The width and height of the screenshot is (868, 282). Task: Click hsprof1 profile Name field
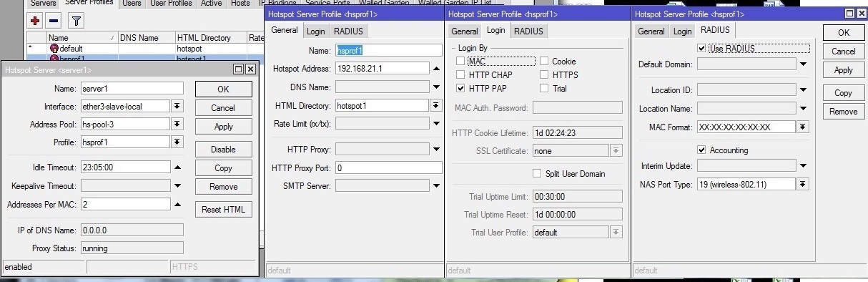tap(388, 50)
